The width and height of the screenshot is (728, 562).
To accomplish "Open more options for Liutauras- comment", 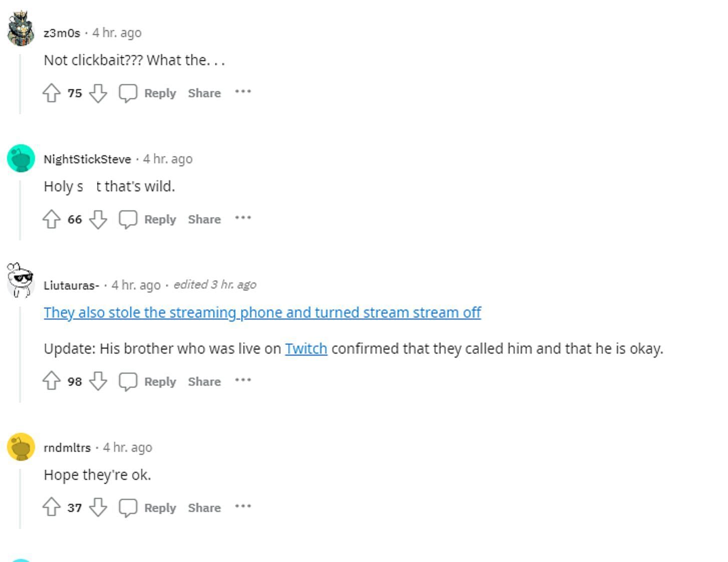I will click(243, 381).
